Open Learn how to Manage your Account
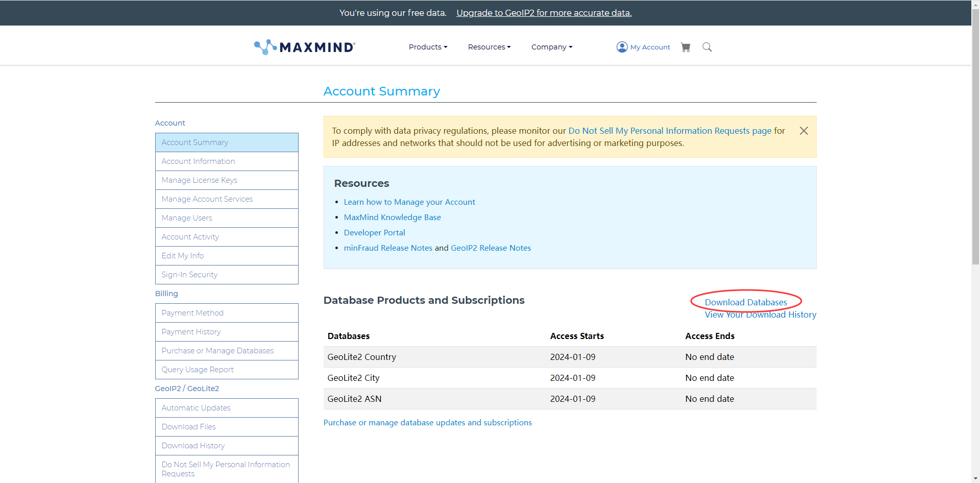980x483 pixels. [409, 202]
